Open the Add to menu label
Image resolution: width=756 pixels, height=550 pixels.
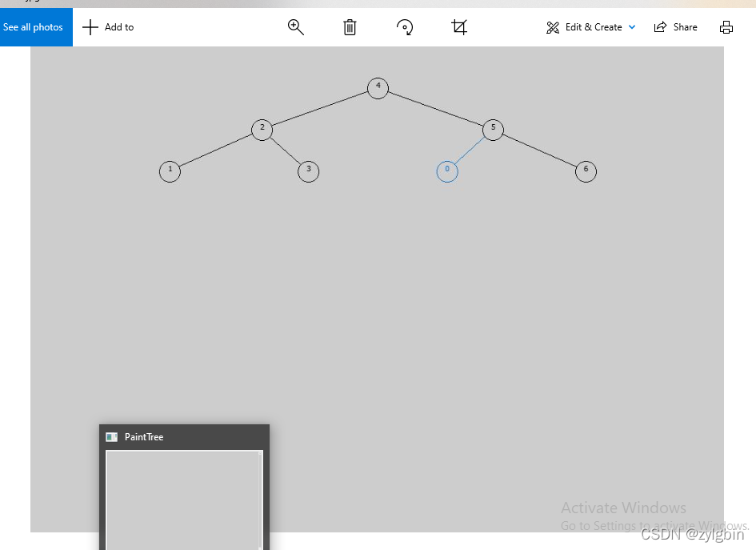[x=119, y=27]
